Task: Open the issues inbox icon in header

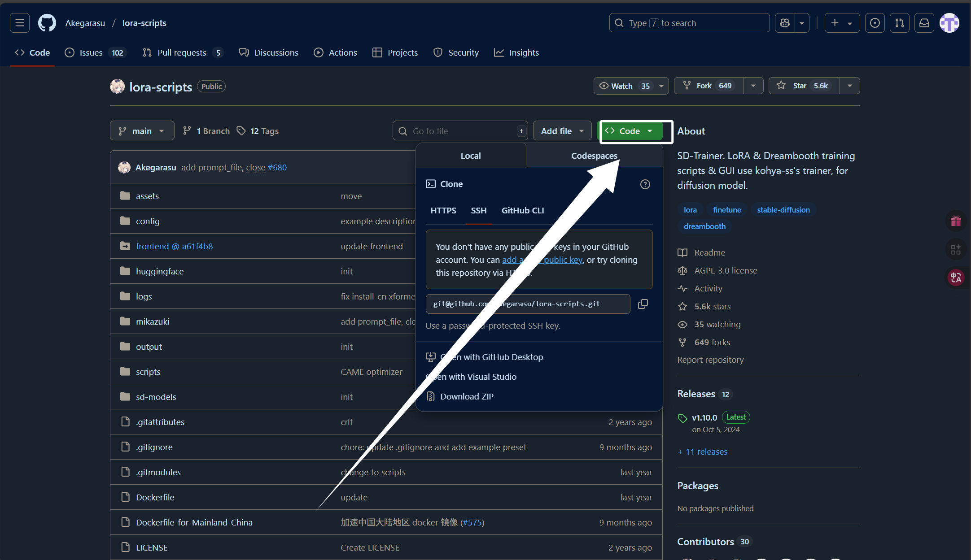Action: point(875,23)
